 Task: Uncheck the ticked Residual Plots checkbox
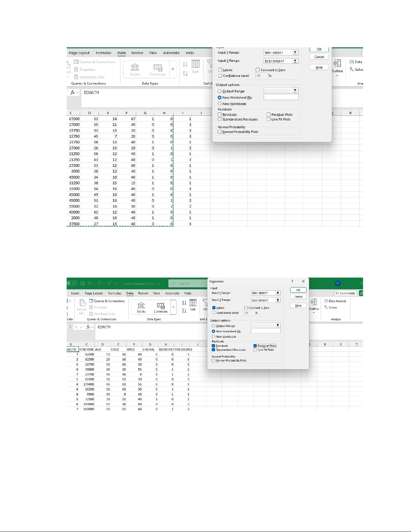coord(255,346)
